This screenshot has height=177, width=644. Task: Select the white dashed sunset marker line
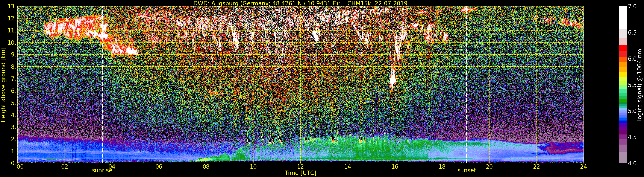tap(467, 85)
